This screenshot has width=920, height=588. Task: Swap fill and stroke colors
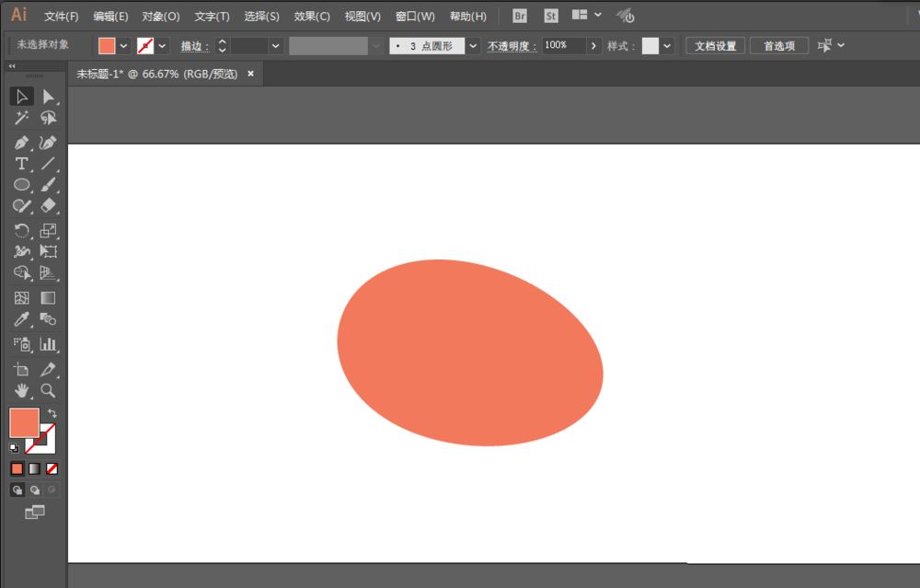click(x=52, y=414)
